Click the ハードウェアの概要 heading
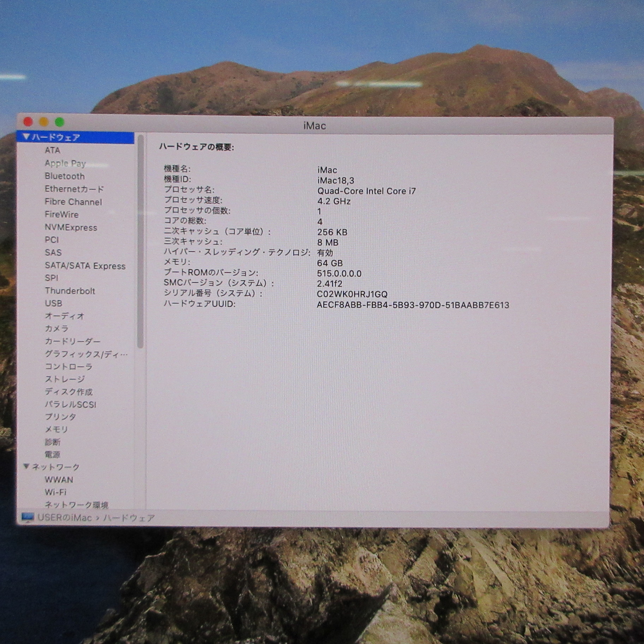 [196, 147]
